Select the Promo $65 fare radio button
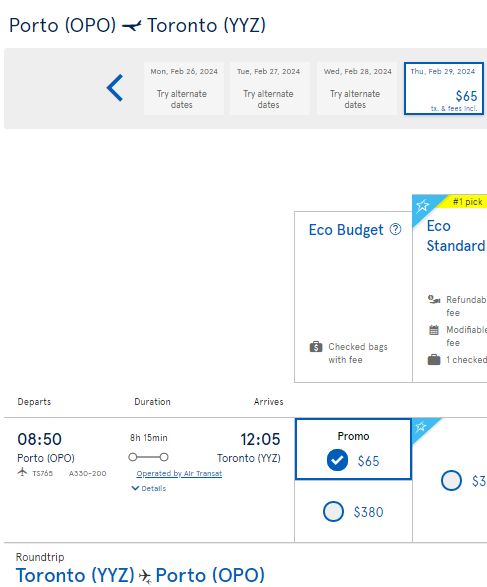Screen dimensions: 487x587 (x=337, y=460)
